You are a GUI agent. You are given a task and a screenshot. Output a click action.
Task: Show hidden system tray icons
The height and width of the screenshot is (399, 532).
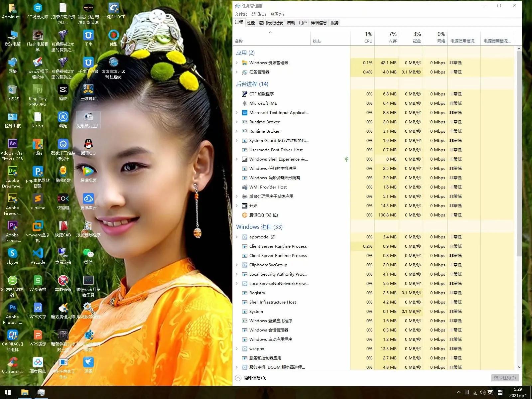coord(459,392)
